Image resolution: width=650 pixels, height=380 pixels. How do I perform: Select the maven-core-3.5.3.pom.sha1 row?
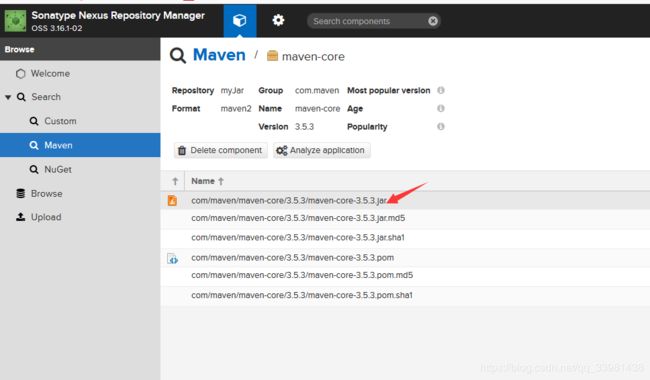[405, 295]
